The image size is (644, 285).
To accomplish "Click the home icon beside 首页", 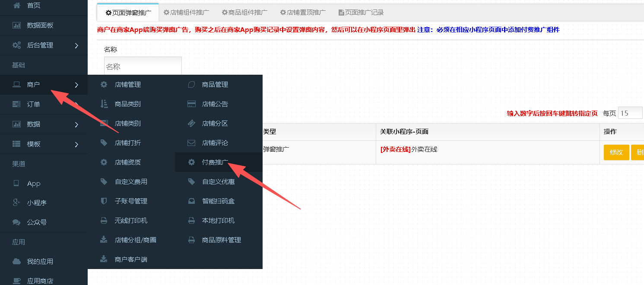I will 17,6.
